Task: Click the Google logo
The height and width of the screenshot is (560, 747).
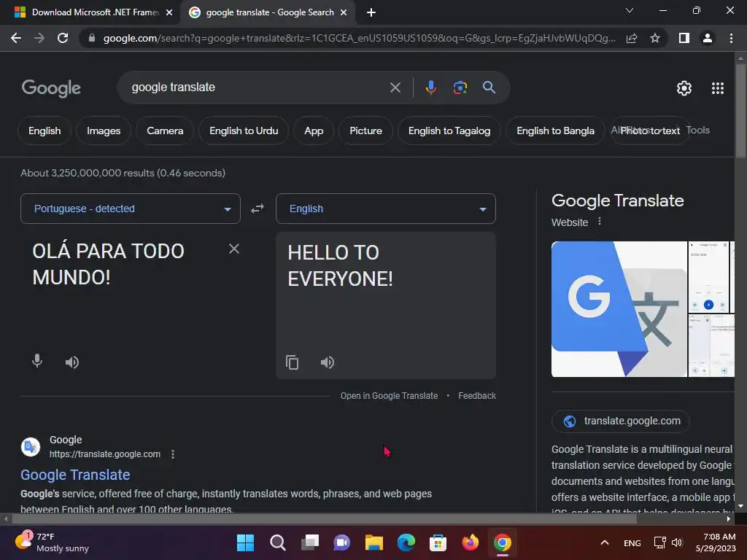Action: (x=51, y=88)
